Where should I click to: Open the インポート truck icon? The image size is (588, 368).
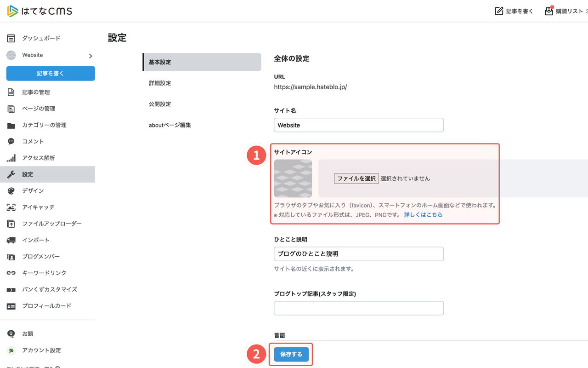point(11,240)
